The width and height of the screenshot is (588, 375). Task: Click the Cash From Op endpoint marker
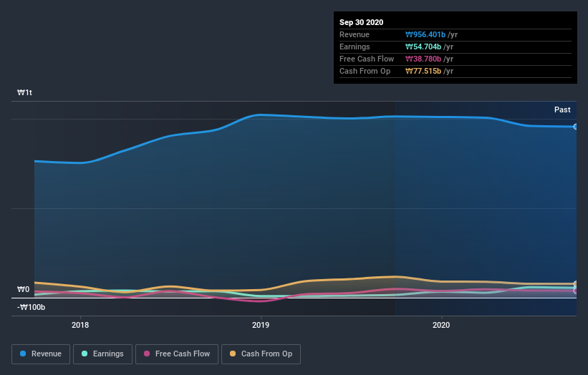[x=576, y=284]
